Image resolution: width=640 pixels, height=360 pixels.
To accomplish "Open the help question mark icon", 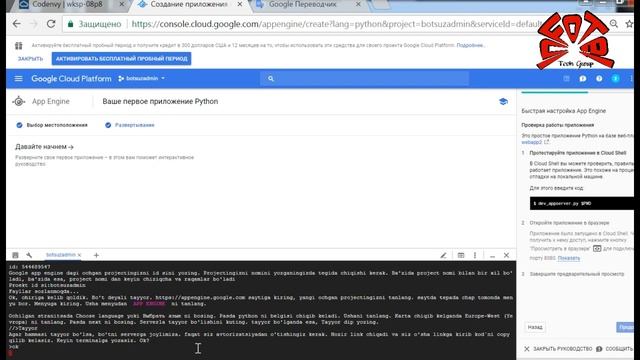I will [x=599, y=78].
